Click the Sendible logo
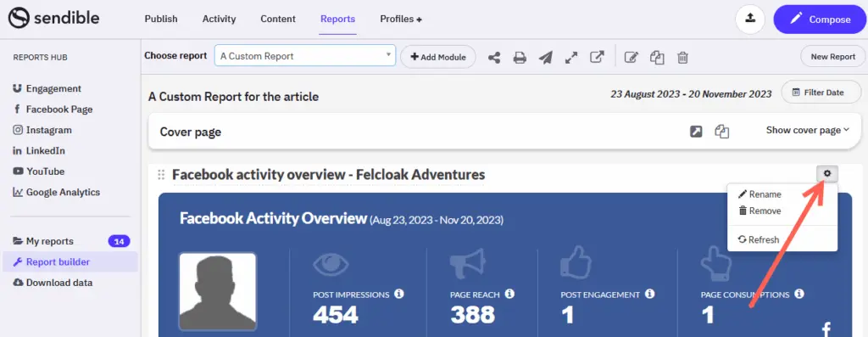The height and width of the screenshot is (337, 868). click(53, 18)
